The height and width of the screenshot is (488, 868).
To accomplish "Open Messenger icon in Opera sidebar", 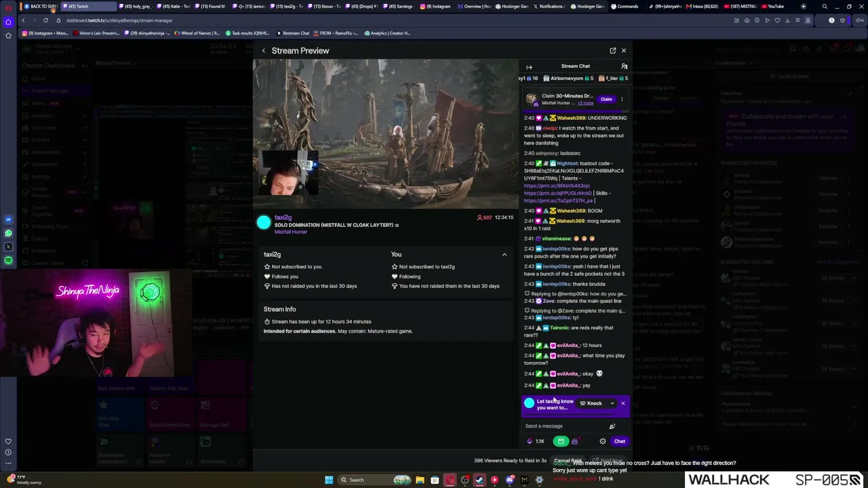I will [x=8, y=220].
